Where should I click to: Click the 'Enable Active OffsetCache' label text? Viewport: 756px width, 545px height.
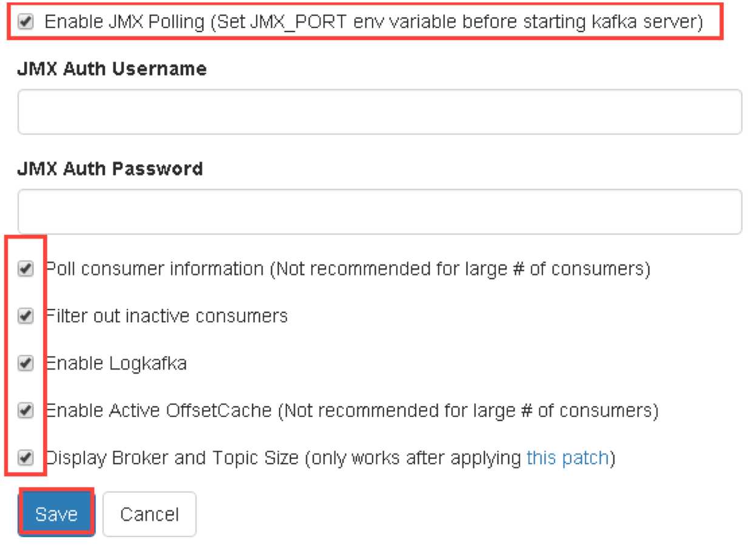pos(158,411)
